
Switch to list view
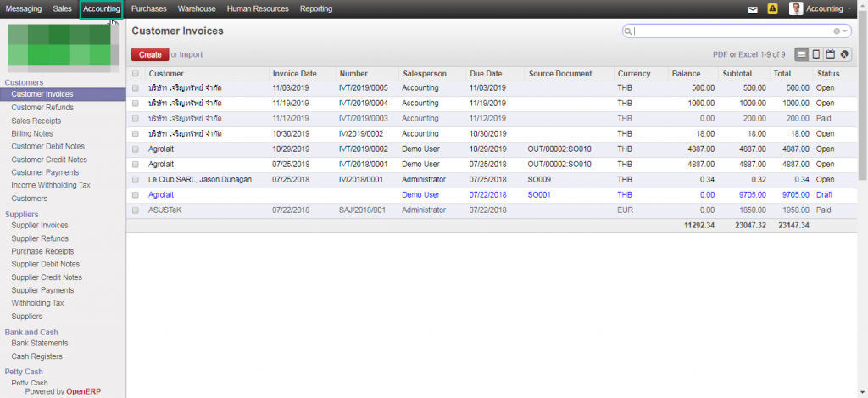pyautogui.click(x=802, y=54)
